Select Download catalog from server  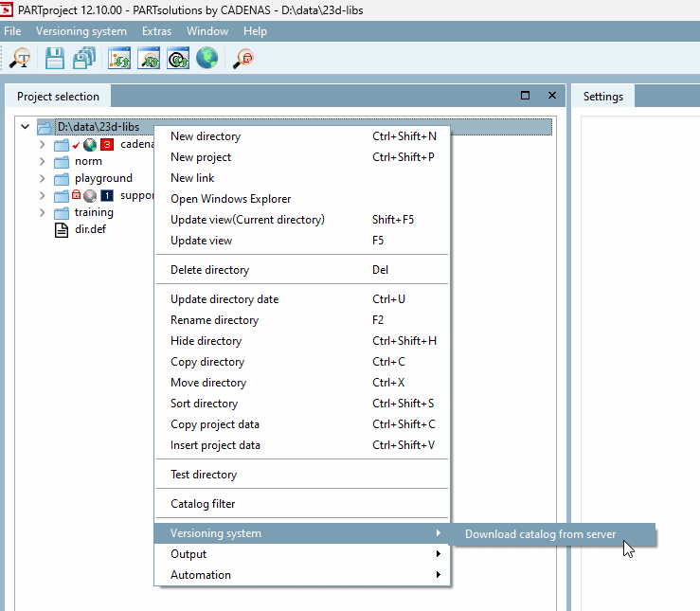(x=540, y=534)
